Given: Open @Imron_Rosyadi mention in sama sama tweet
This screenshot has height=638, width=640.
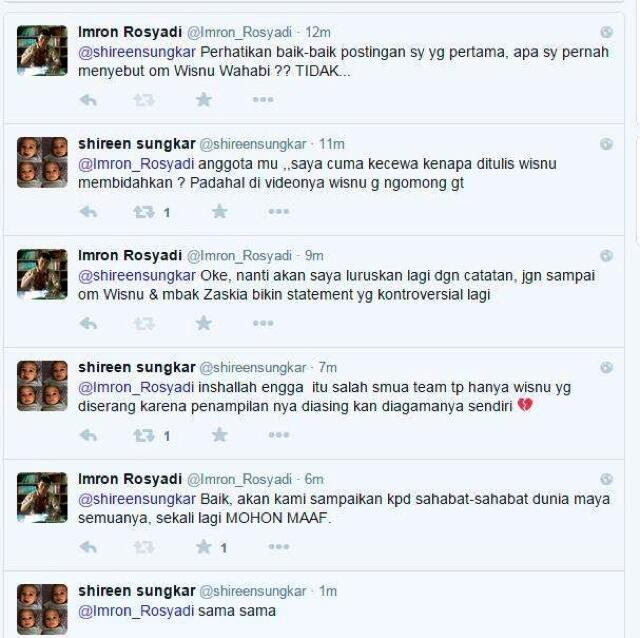Looking at the screenshot, I should click(x=136, y=611).
